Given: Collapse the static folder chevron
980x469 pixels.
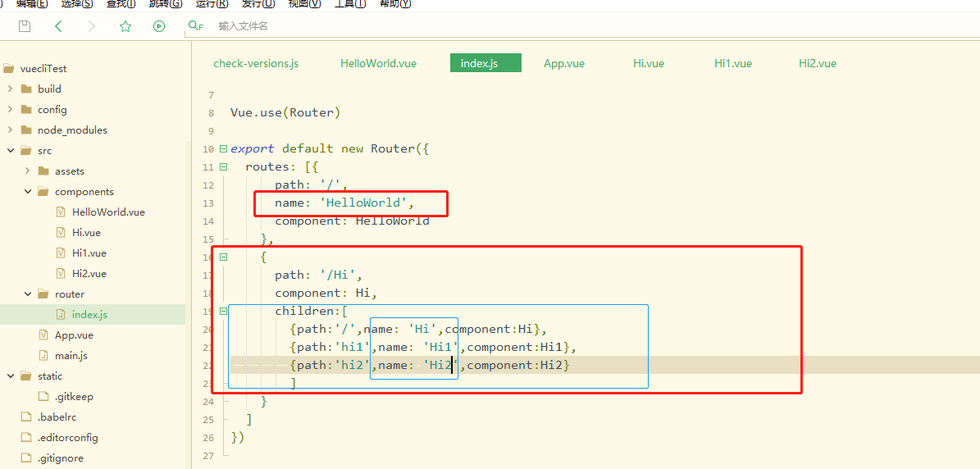Looking at the screenshot, I should tap(10, 376).
